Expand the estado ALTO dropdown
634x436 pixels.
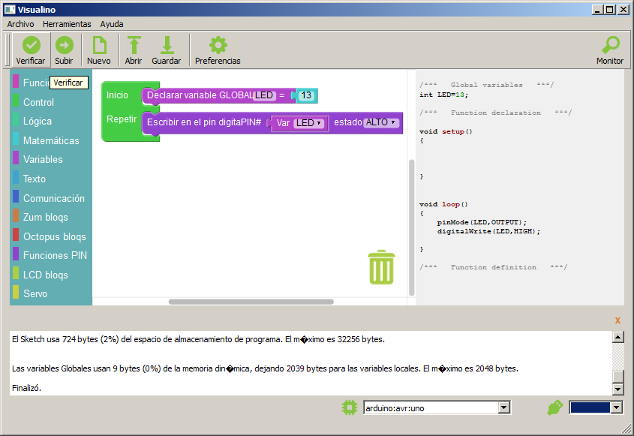[x=381, y=123]
